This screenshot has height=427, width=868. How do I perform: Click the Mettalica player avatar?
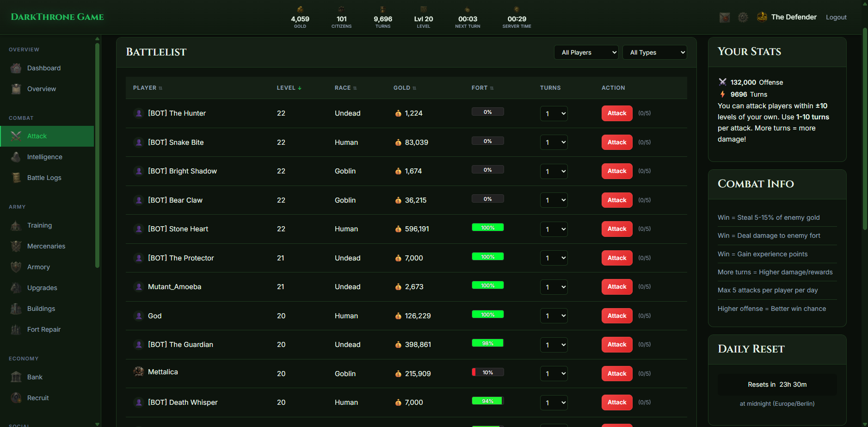(138, 372)
